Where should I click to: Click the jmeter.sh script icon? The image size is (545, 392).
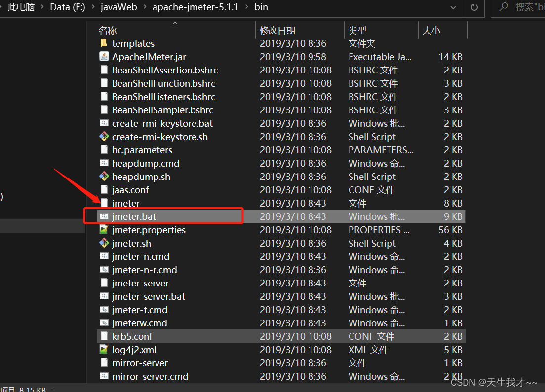(104, 243)
